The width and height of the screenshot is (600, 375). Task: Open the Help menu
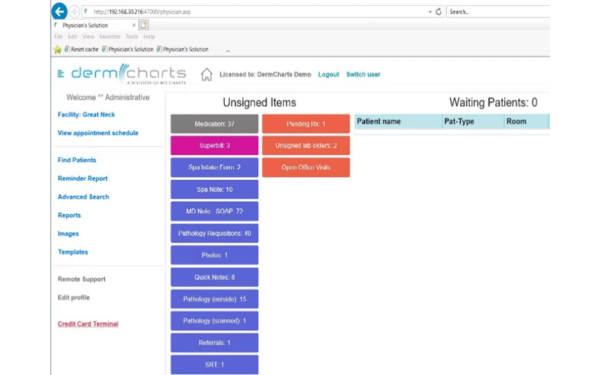click(149, 37)
